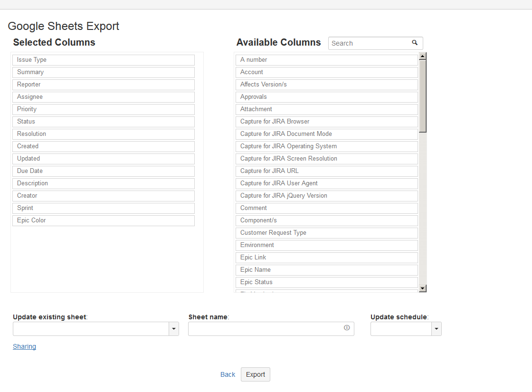
Task: Select Epic Color in Selected Columns
Action: point(104,220)
